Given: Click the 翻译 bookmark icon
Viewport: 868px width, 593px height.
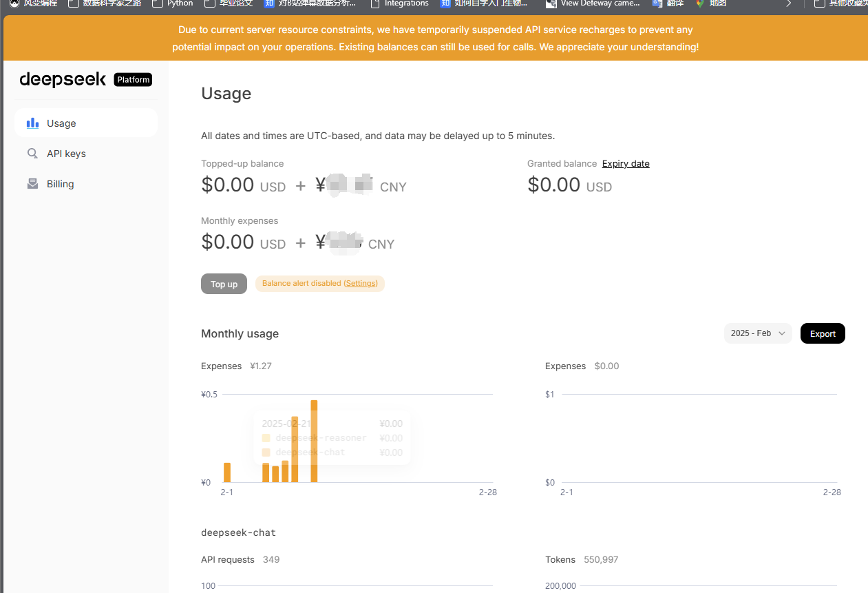Looking at the screenshot, I should click(657, 3).
